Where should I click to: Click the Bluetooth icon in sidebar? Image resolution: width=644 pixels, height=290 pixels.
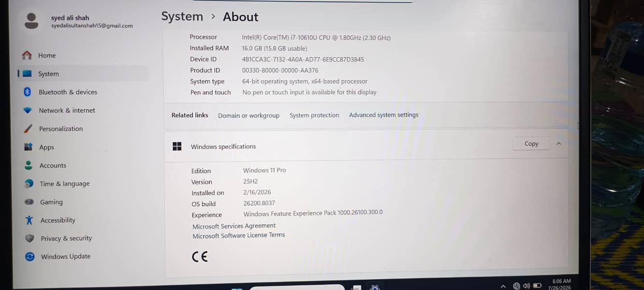tap(28, 92)
